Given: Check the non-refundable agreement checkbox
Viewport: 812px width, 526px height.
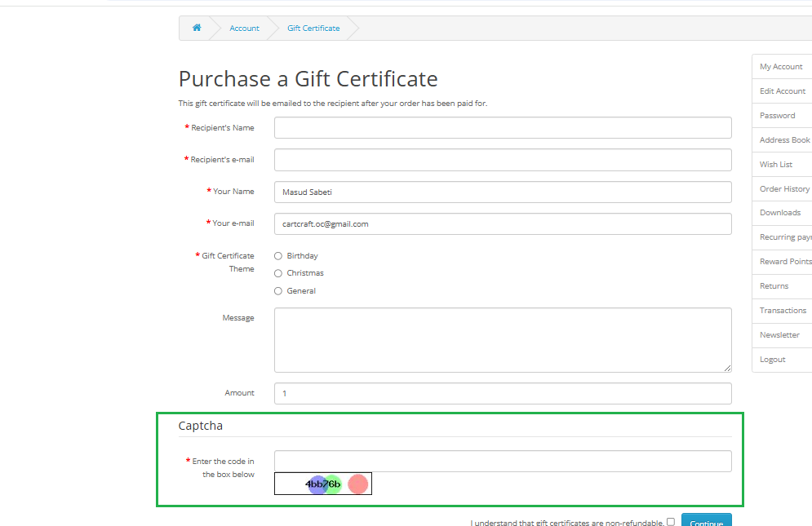Looking at the screenshot, I should coord(671,522).
